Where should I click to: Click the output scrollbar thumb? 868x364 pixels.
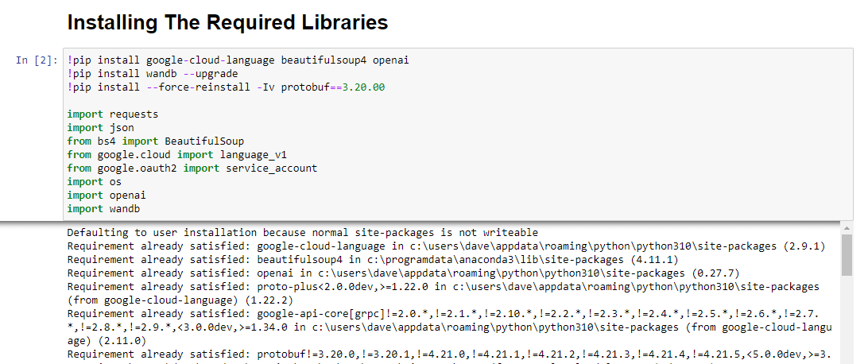coord(847,256)
